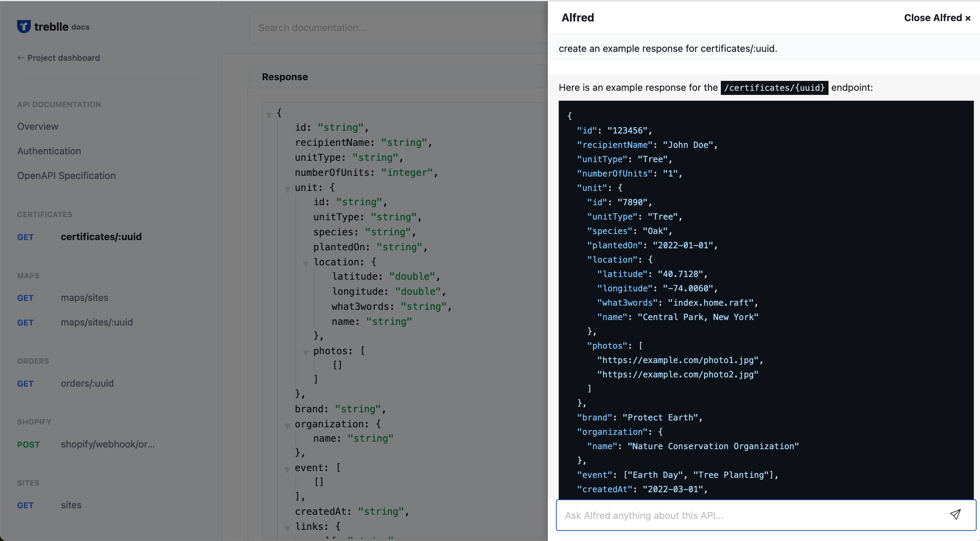Image resolution: width=980 pixels, height=541 pixels.
Task: Select POST shopify/webhook endpoint
Action: (x=86, y=445)
